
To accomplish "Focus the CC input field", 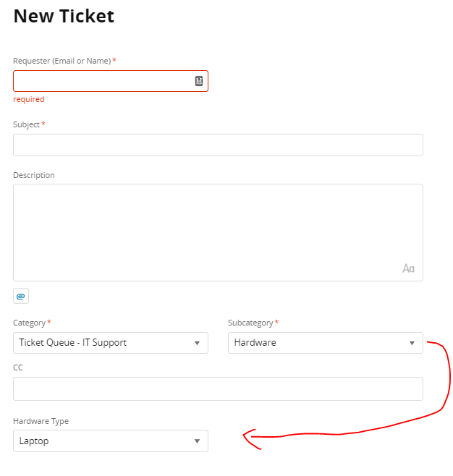I will (x=217, y=388).
